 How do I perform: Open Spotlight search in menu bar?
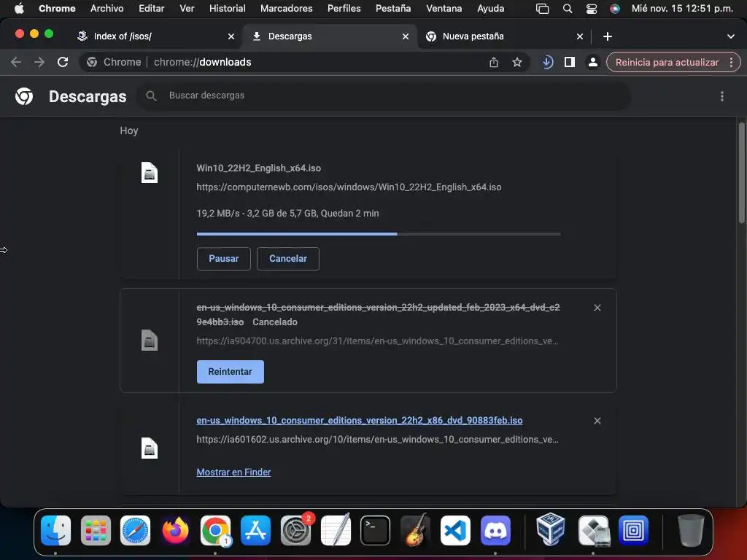point(567,9)
